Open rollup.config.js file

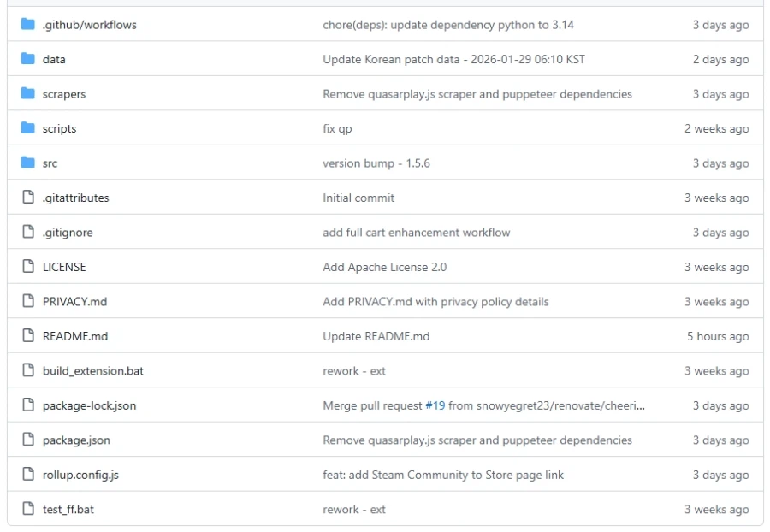(x=80, y=475)
